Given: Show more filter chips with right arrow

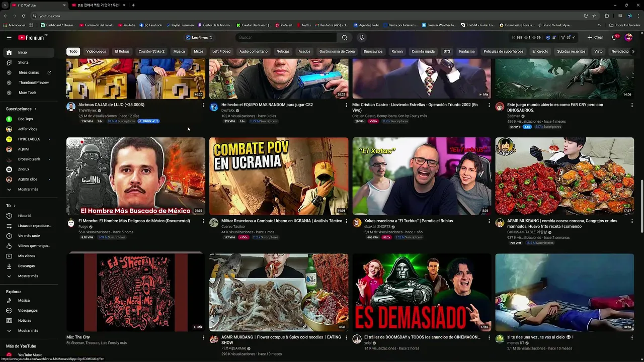Looking at the screenshot, I should pos(632,51).
